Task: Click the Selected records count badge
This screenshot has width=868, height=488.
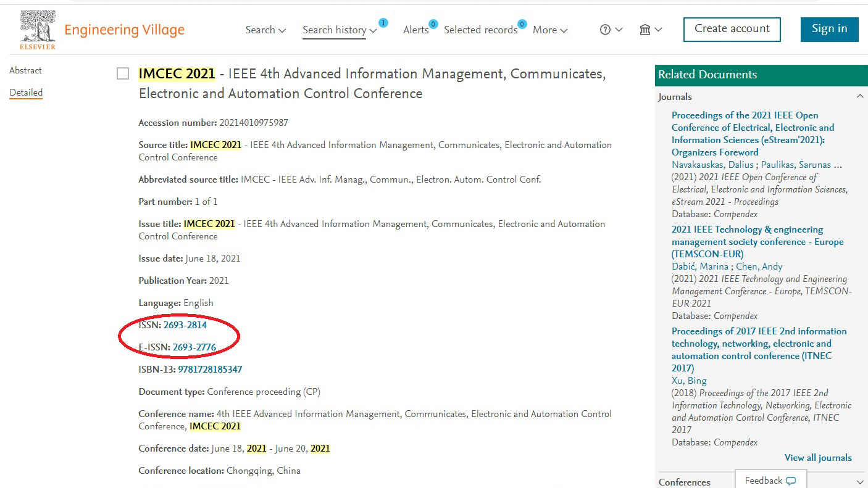Action: [522, 24]
